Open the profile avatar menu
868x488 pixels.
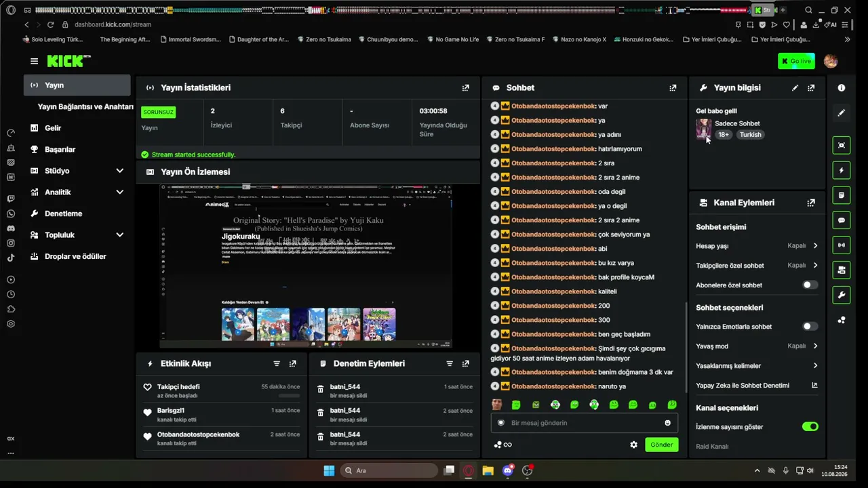click(x=831, y=61)
